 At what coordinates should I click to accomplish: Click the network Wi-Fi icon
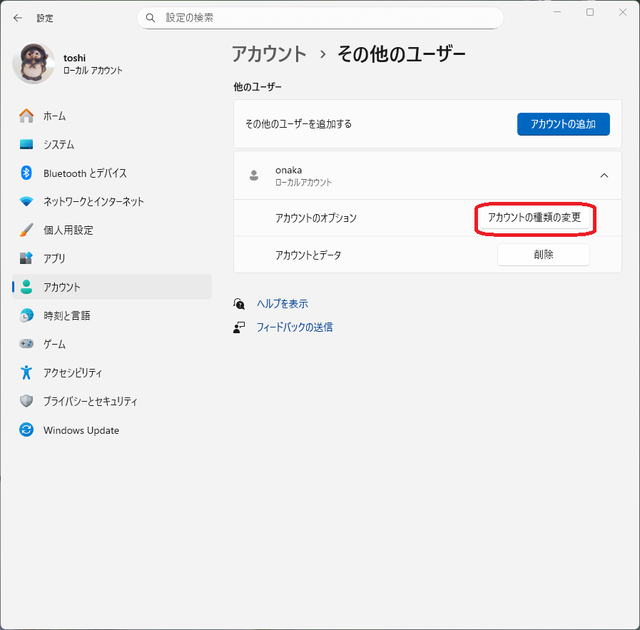[27, 202]
